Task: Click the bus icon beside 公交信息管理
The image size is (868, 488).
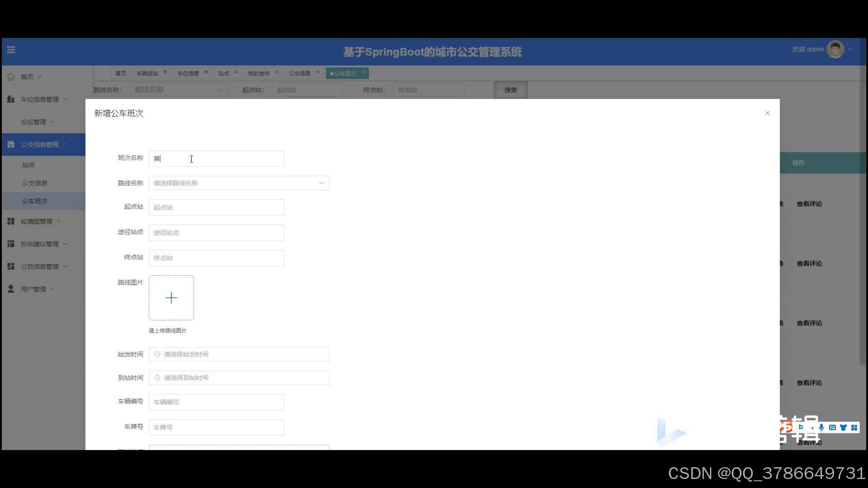Action: (11, 145)
